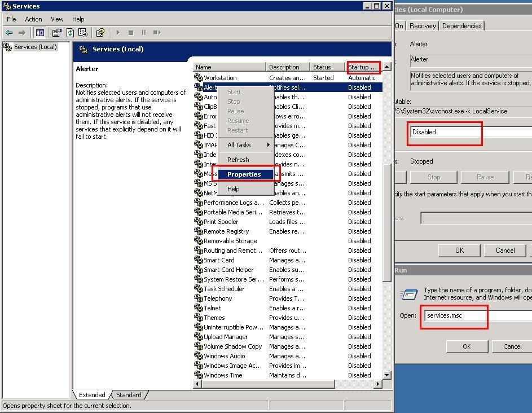
Task: Click the Themes service gear icon
Action: coord(199,317)
